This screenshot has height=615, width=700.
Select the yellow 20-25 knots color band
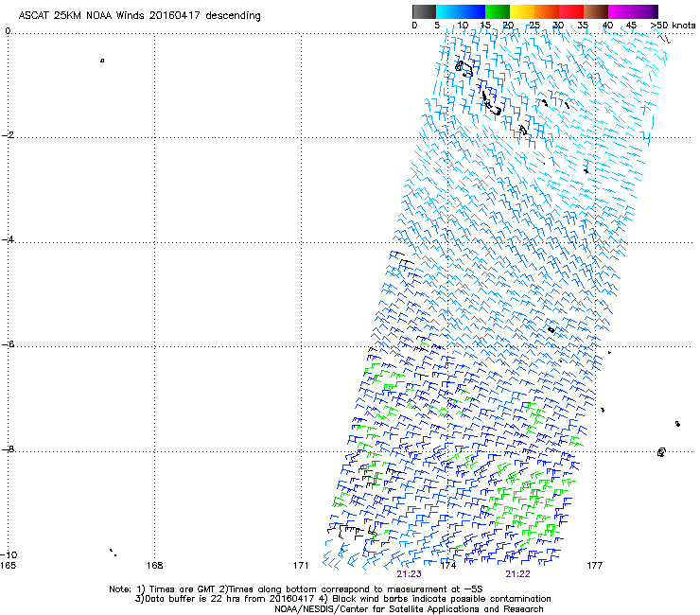(x=522, y=11)
